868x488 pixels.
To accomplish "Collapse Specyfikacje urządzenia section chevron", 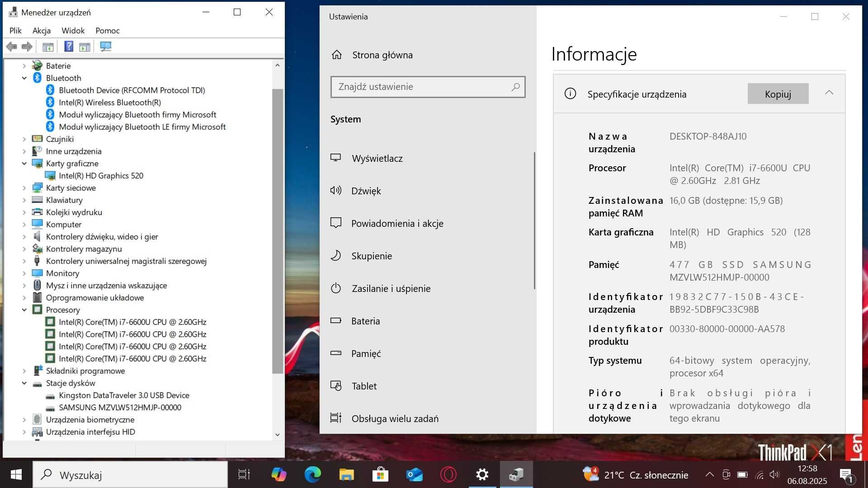I will click(x=829, y=93).
